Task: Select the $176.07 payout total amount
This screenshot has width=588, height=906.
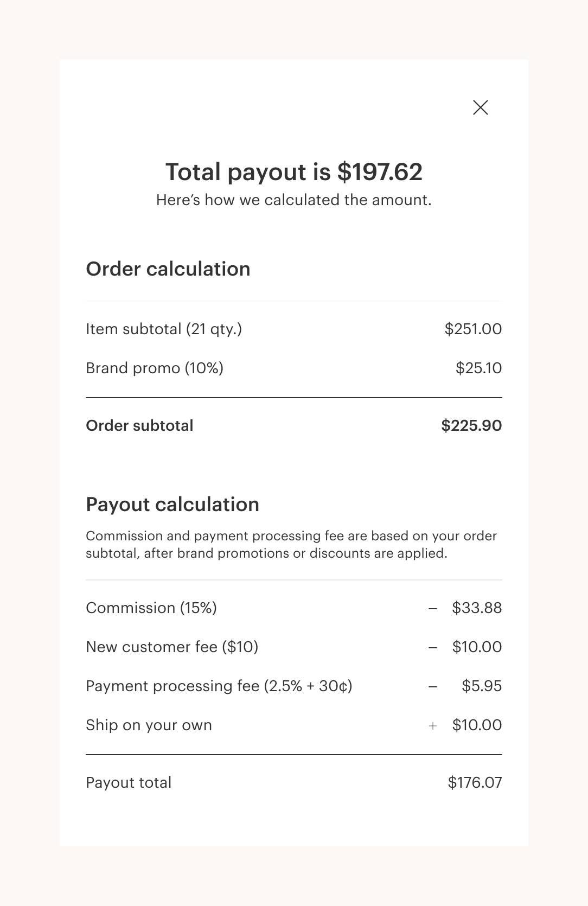Action: [475, 783]
